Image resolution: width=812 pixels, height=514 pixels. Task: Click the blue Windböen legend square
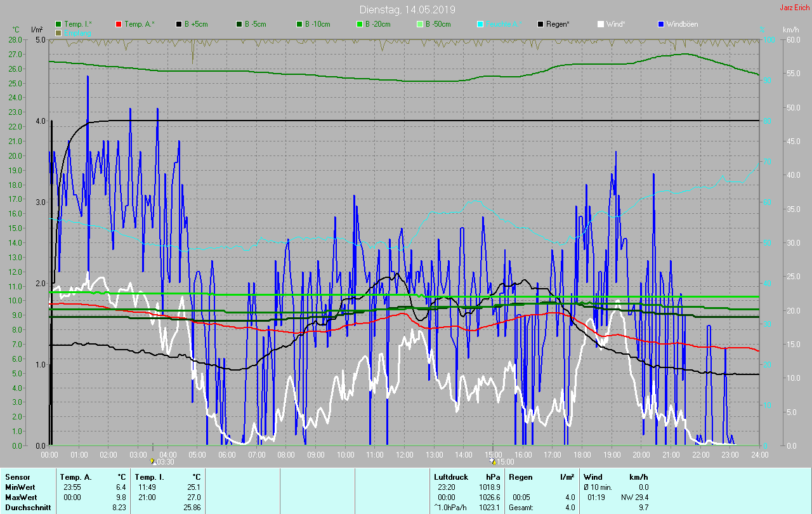point(661,24)
